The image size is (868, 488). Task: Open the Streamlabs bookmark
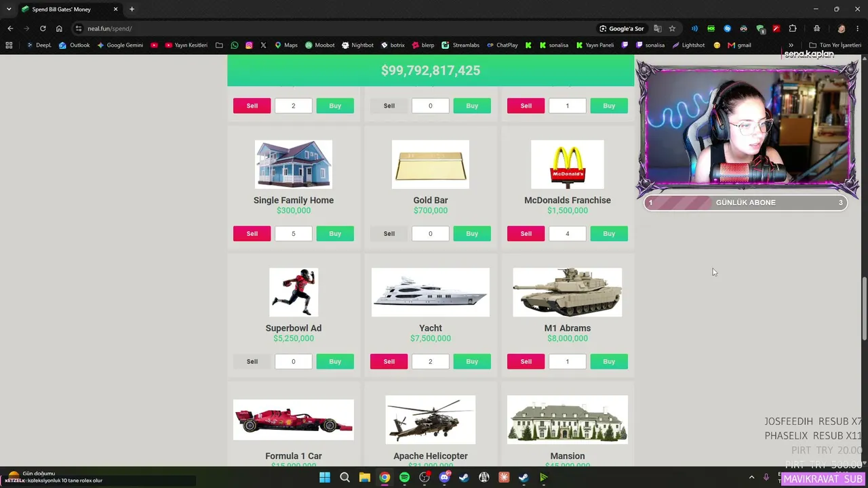pyautogui.click(x=460, y=45)
